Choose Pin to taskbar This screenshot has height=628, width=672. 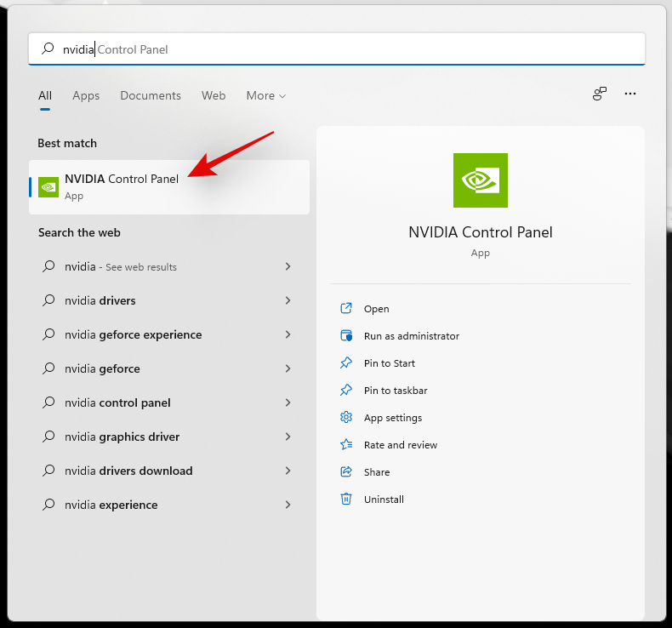396,391
